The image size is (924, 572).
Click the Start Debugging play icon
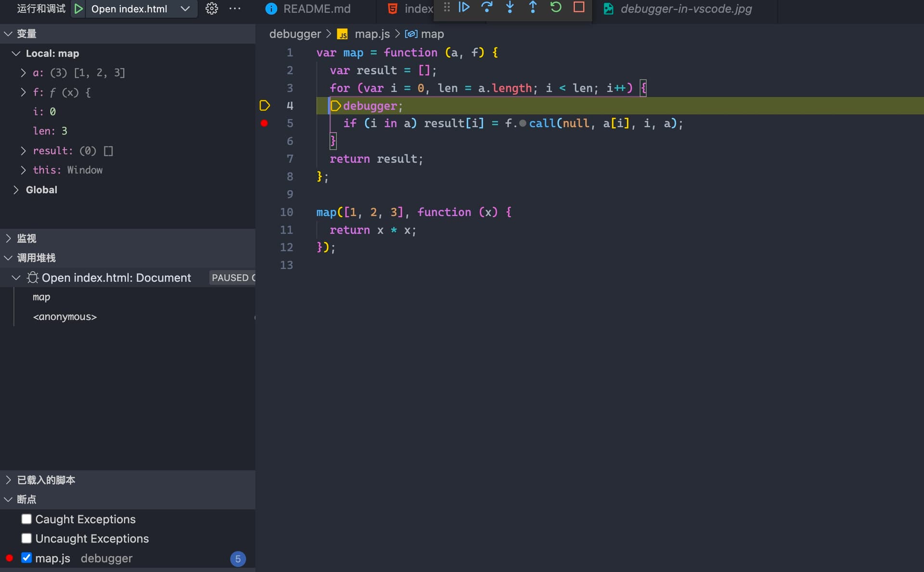[78, 8]
